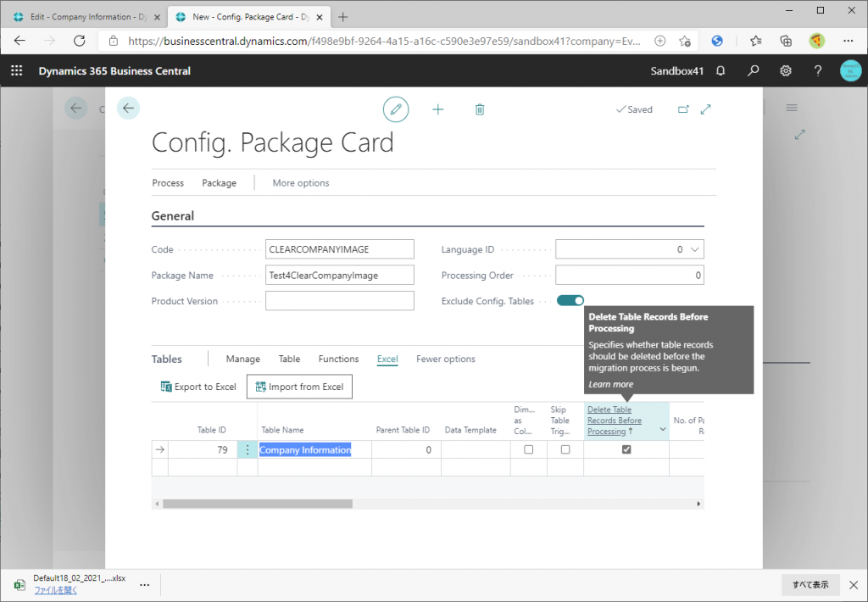Click the back arrow on Config. Package Card

pyautogui.click(x=129, y=108)
